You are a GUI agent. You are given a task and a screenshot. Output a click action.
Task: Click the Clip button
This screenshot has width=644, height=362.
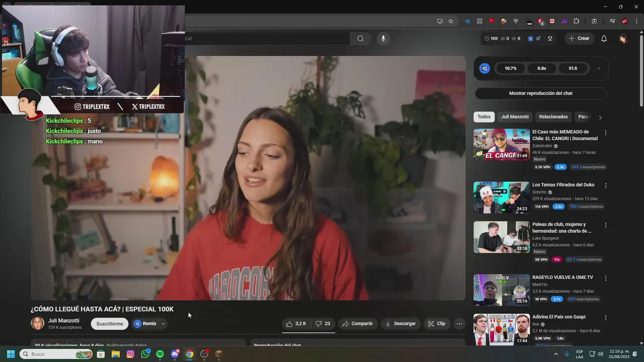point(437,324)
